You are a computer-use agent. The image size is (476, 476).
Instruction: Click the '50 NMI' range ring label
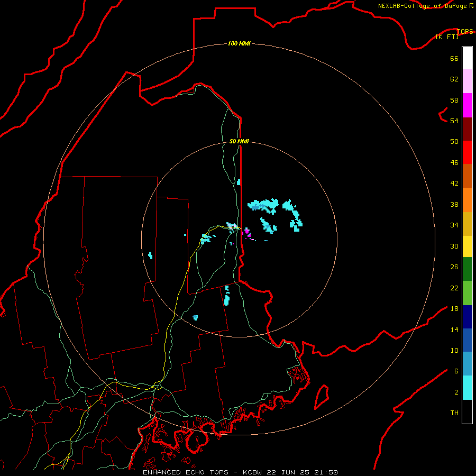(239, 141)
